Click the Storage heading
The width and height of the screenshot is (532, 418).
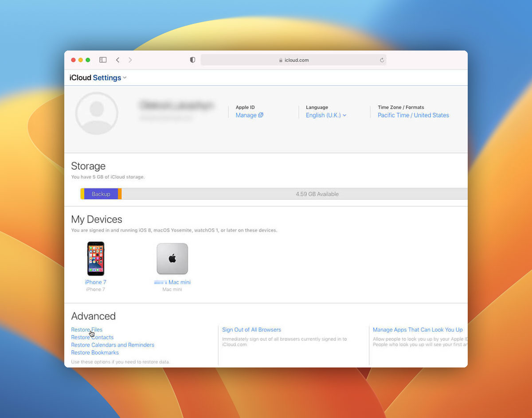coord(88,166)
